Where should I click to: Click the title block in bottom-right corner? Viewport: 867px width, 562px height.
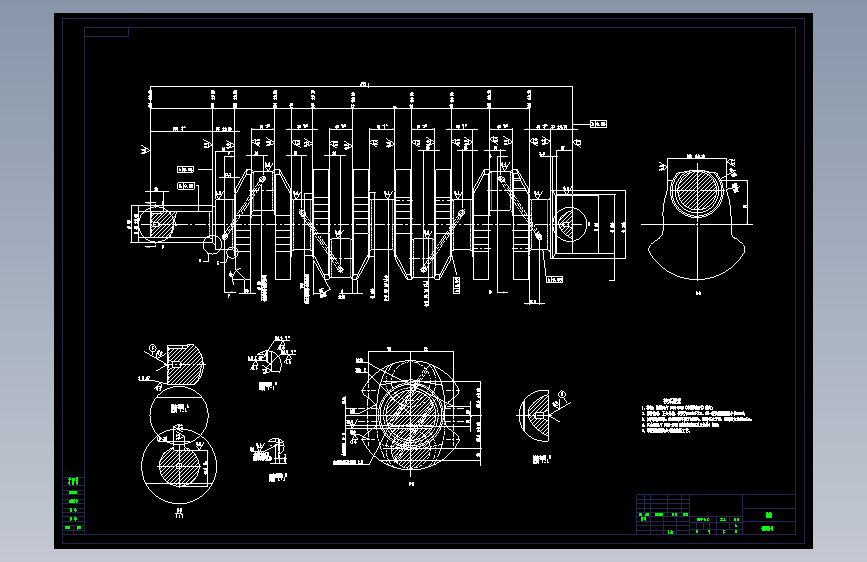coord(715,514)
